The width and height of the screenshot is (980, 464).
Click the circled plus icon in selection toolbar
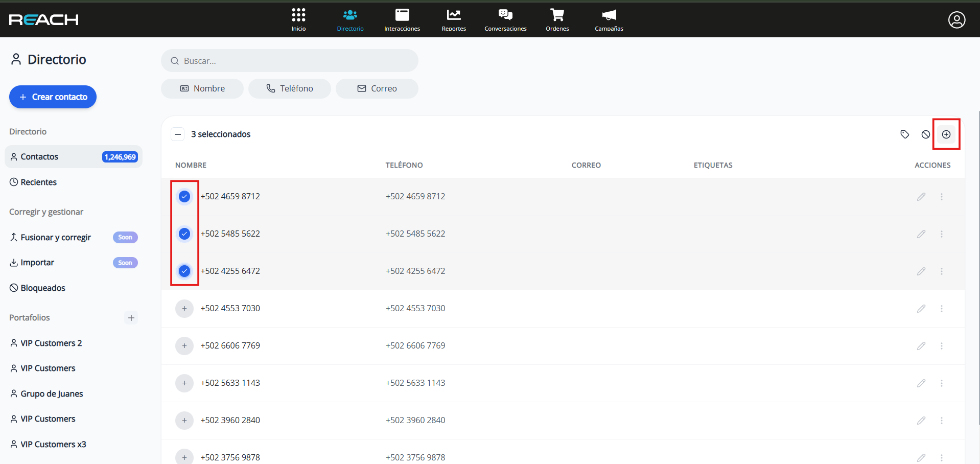[946, 134]
